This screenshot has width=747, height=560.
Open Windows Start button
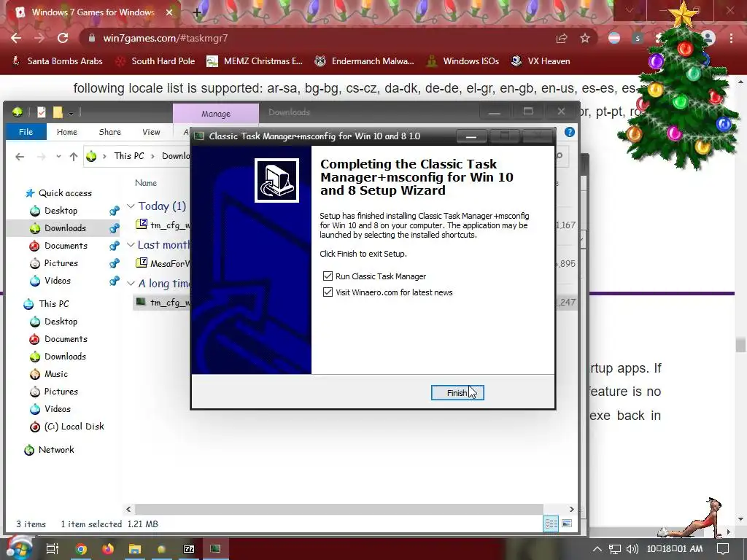pos(18,548)
